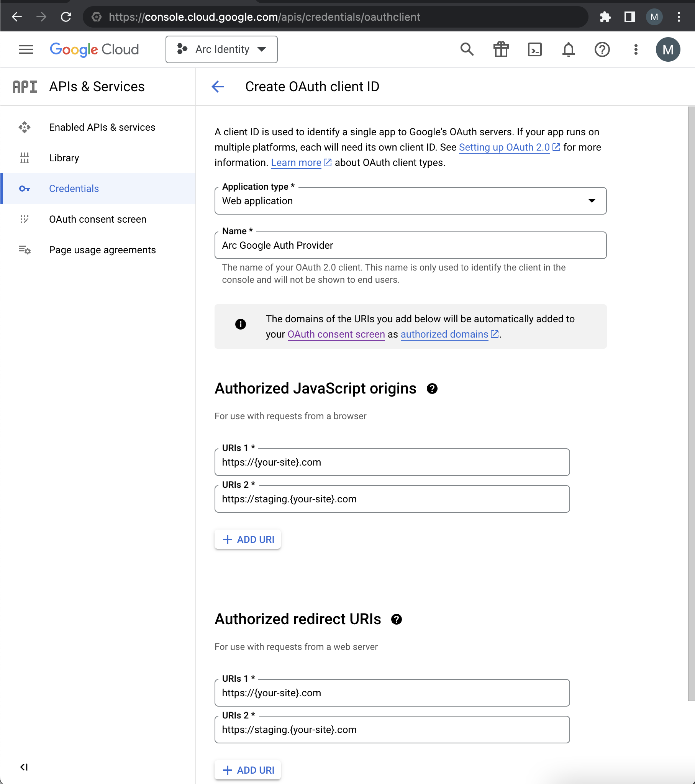Click the Name field with Arc Google Auth Provider
The height and width of the screenshot is (784, 695).
point(410,245)
